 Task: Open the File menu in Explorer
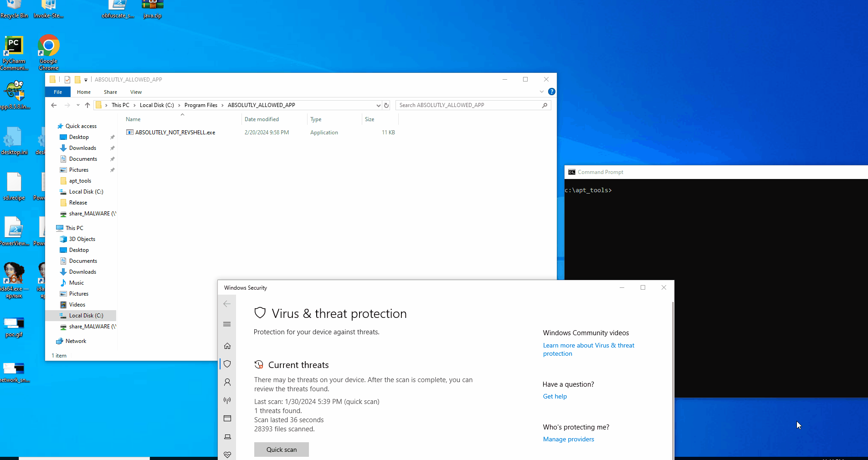click(58, 92)
